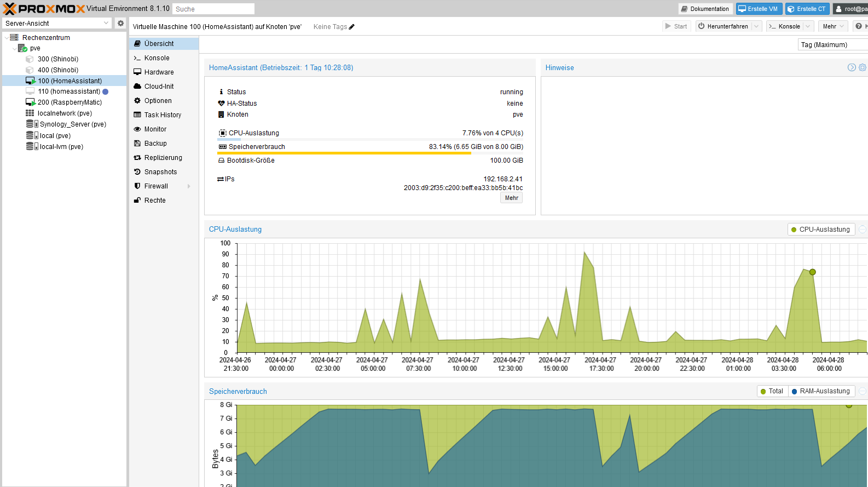Open the root user menu

click(x=850, y=9)
